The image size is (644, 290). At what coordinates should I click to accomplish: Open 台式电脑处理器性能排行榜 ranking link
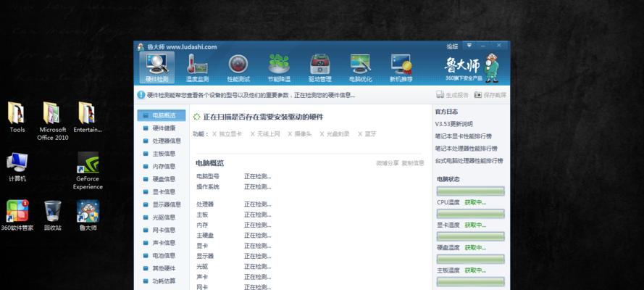point(469,161)
